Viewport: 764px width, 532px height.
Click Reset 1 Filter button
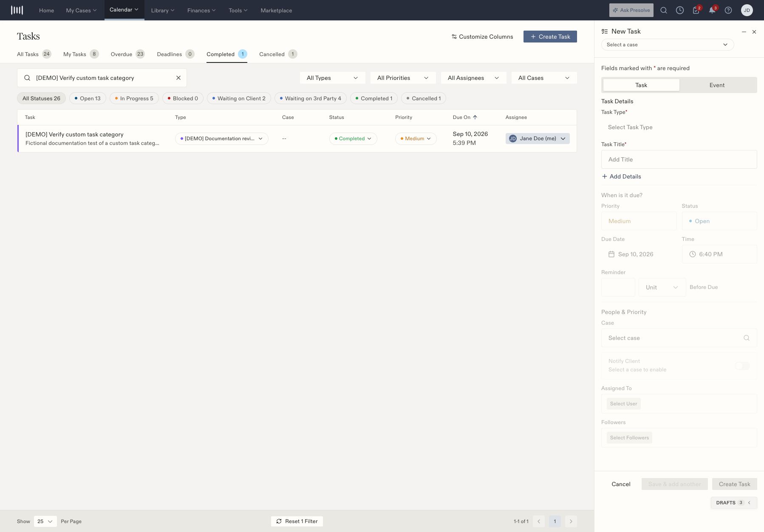(x=297, y=521)
